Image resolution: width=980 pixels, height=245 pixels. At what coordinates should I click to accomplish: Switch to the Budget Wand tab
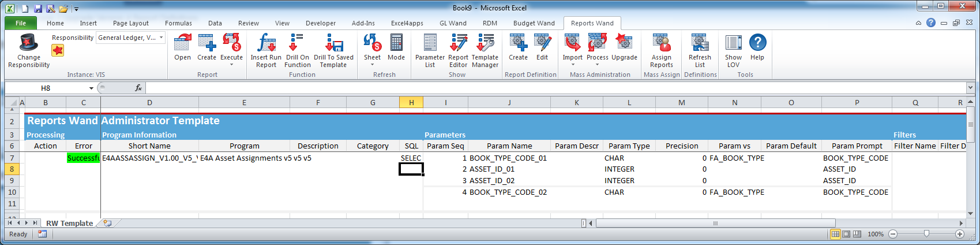tap(534, 23)
